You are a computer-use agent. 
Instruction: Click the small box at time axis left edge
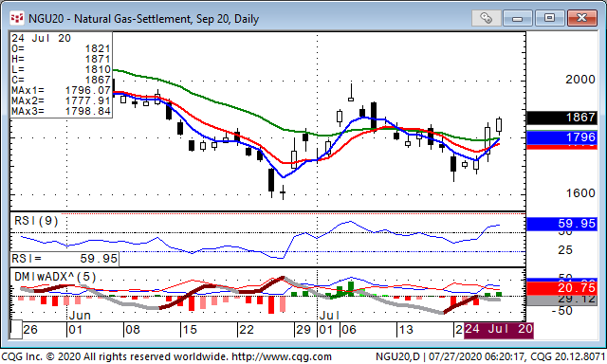(16, 330)
